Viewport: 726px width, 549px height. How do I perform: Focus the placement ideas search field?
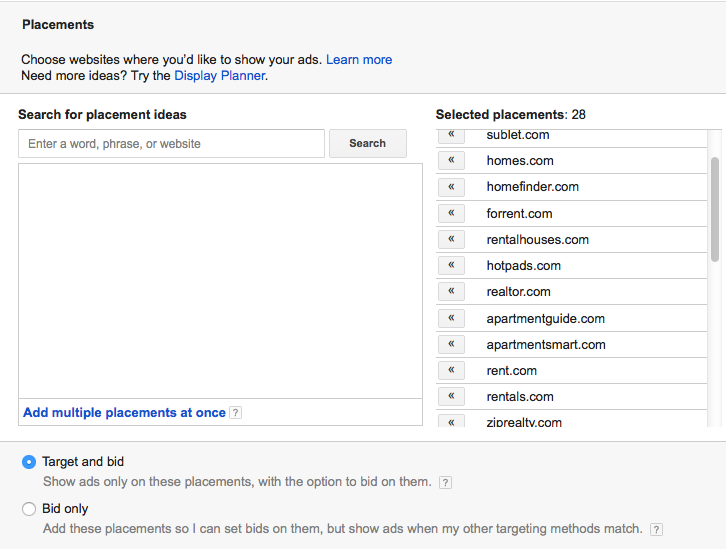(171, 144)
